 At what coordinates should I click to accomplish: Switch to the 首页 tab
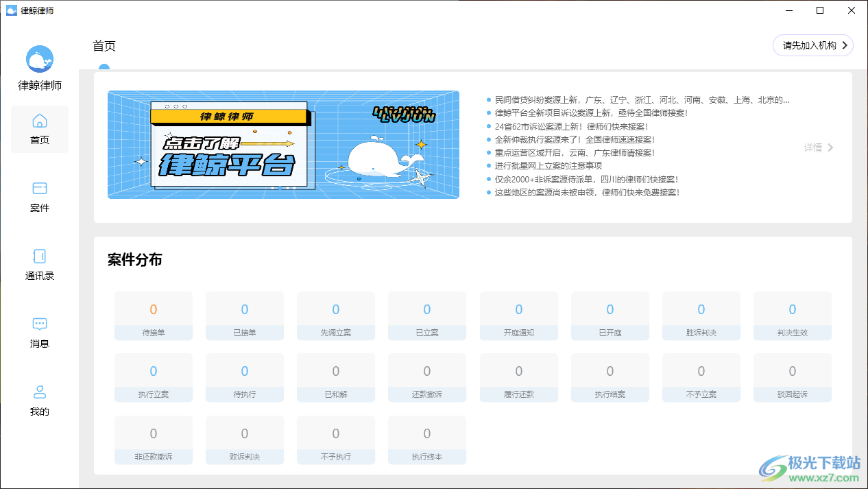tap(104, 46)
